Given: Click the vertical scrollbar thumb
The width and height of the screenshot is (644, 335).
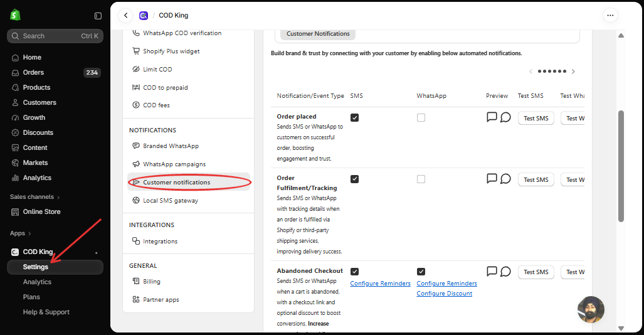Looking at the screenshot, I should 621,166.
